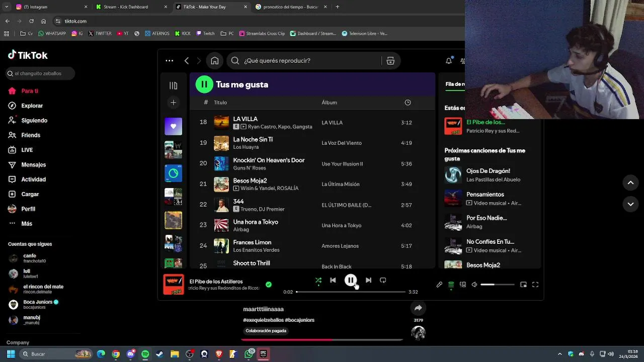Sort tracks by Título column
Viewport: 644px width, 362px height.
coord(220,103)
